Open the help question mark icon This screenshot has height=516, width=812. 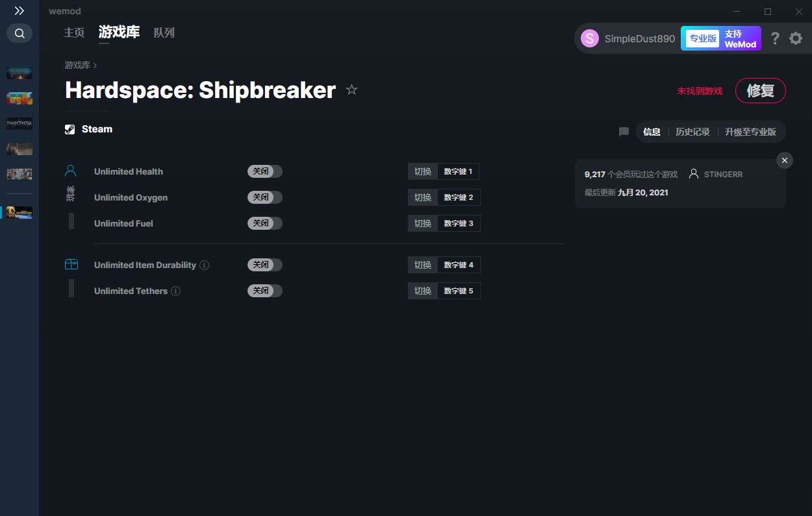pos(774,39)
